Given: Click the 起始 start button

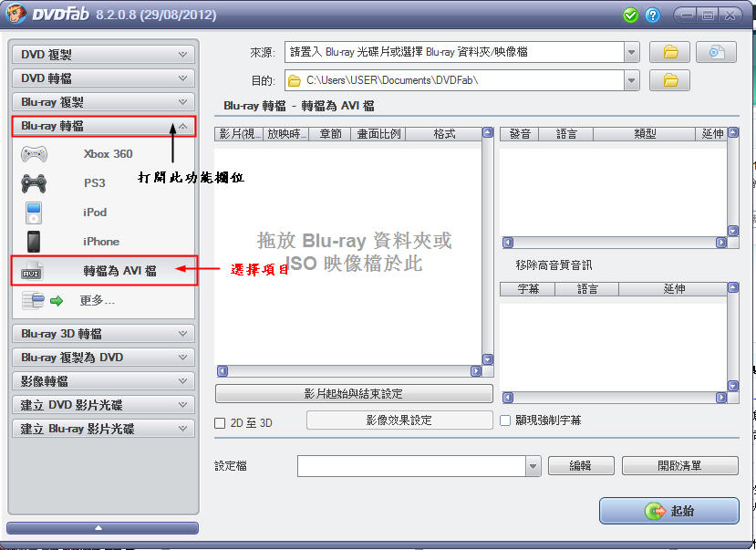Looking at the screenshot, I should [668, 511].
